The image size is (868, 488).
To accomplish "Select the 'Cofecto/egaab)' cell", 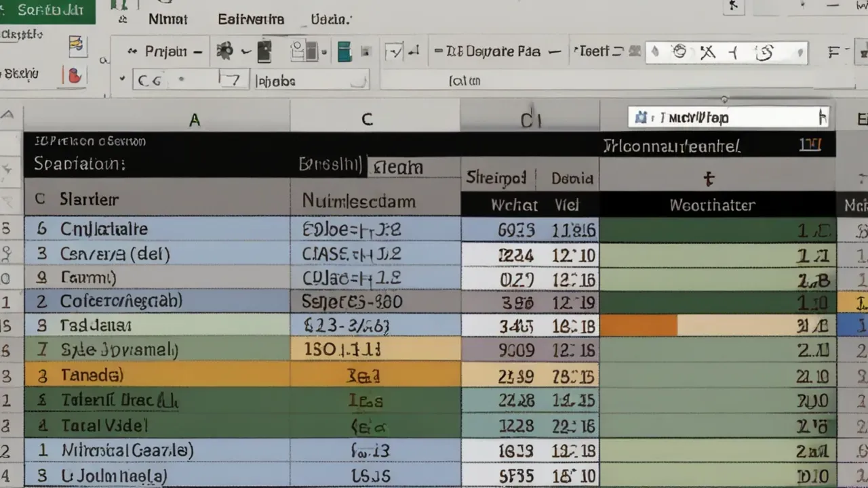I will (x=157, y=301).
